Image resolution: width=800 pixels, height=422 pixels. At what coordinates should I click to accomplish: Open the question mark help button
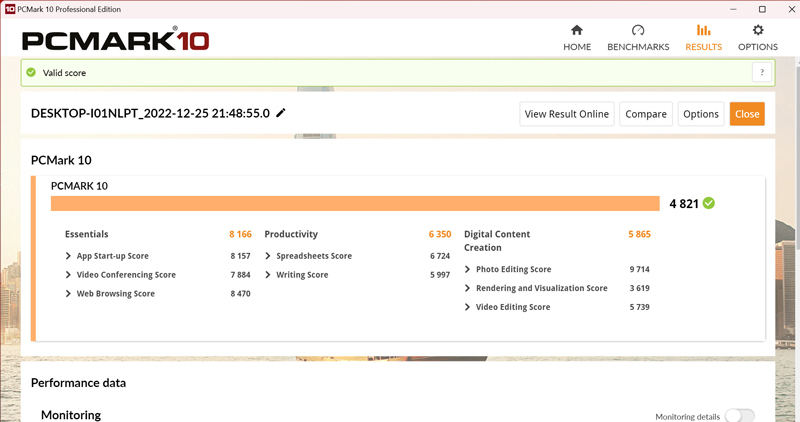pos(762,72)
